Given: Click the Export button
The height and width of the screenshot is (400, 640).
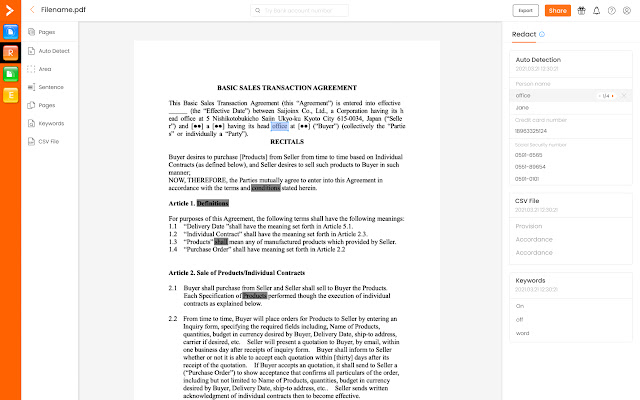Looking at the screenshot, I should tap(525, 11).
